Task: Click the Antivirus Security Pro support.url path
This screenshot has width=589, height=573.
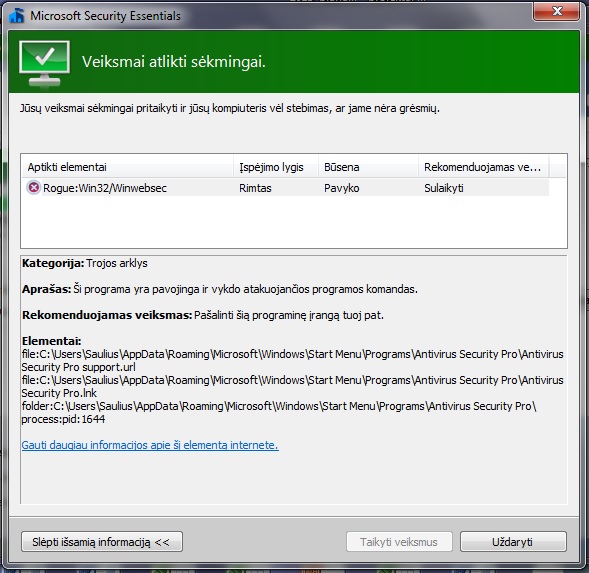Action: pyautogui.click(x=292, y=360)
